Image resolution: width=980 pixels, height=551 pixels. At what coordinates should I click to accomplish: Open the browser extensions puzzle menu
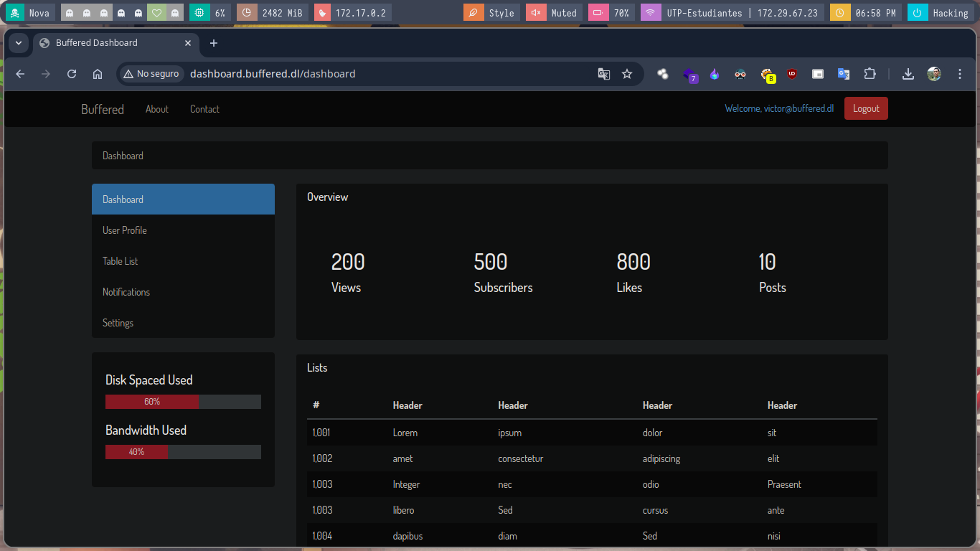point(870,74)
